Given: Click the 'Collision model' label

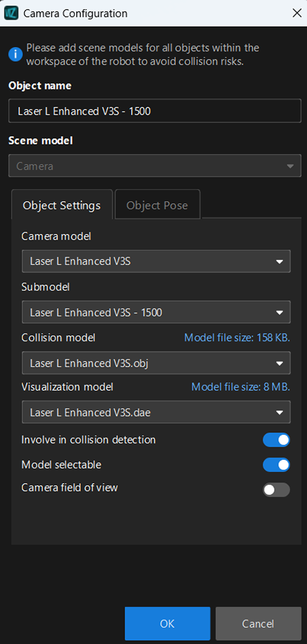Looking at the screenshot, I should click(59, 337).
